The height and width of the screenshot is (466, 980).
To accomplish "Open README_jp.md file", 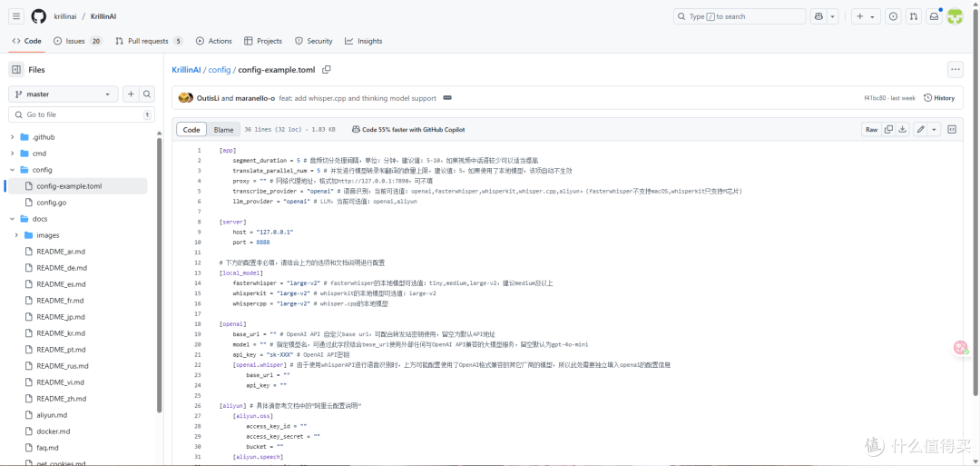I will point(61,317).
